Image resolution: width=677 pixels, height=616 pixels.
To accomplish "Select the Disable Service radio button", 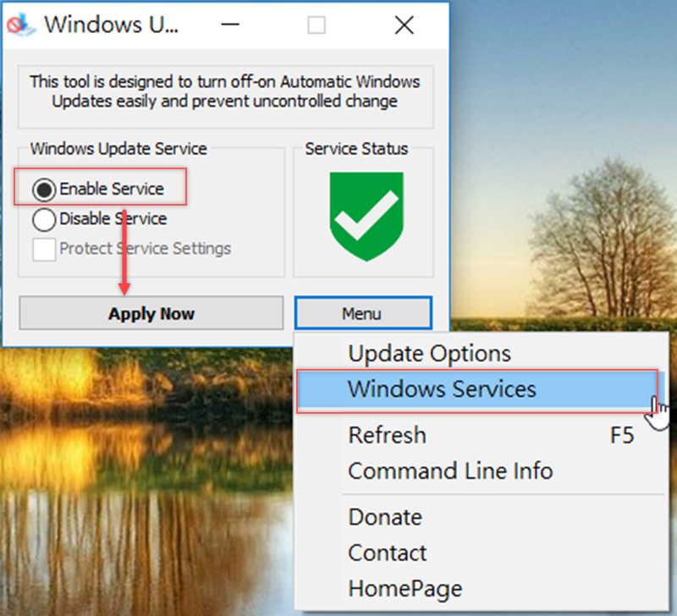I will click(44, 219).
